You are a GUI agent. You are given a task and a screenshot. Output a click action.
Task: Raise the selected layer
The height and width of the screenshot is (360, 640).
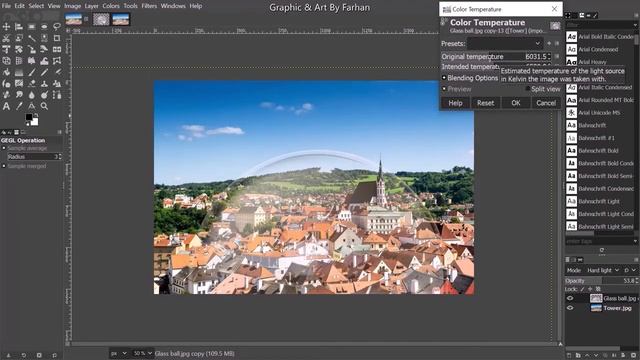587,356
